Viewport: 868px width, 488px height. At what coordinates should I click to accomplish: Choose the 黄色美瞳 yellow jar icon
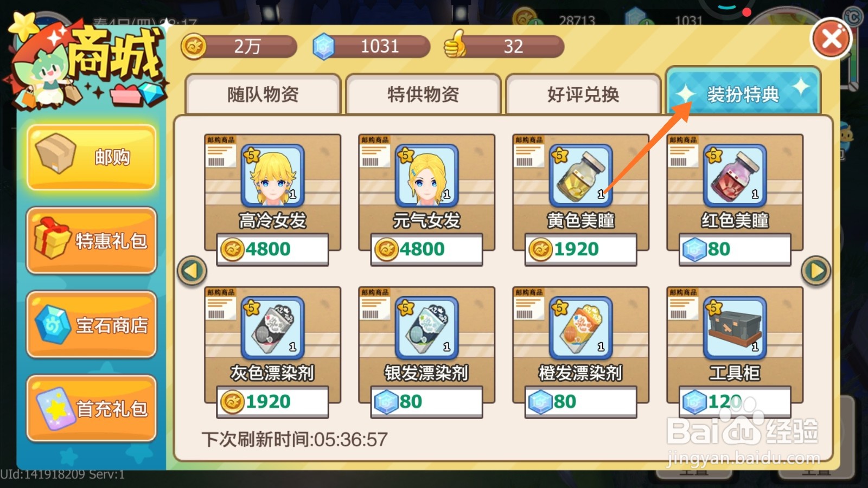pyautogui.click(x=580, y=176)
